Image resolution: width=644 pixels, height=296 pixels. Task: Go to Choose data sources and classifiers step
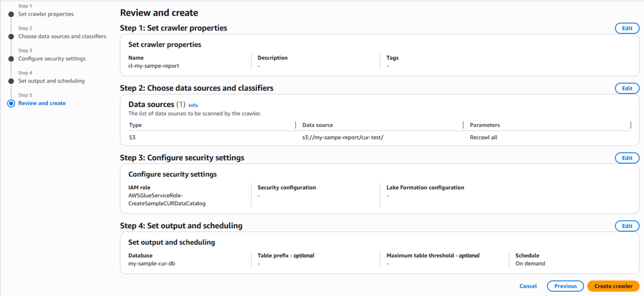click(x=62, y=37)
